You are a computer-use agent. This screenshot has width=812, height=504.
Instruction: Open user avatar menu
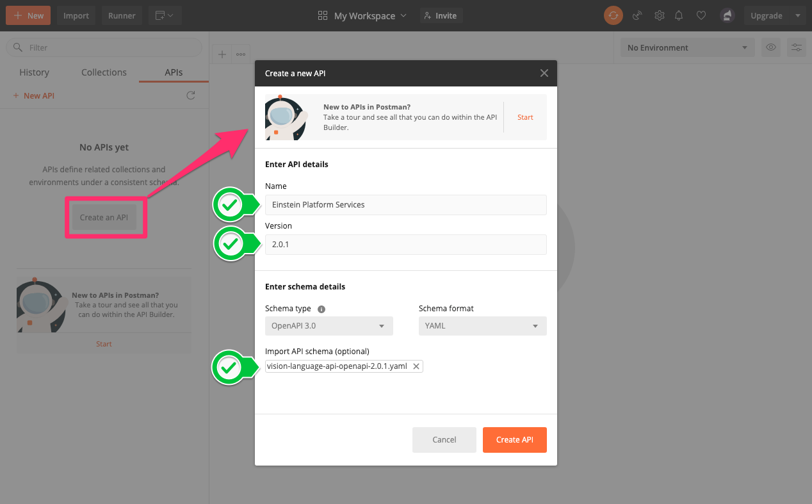tap(727, 15)
